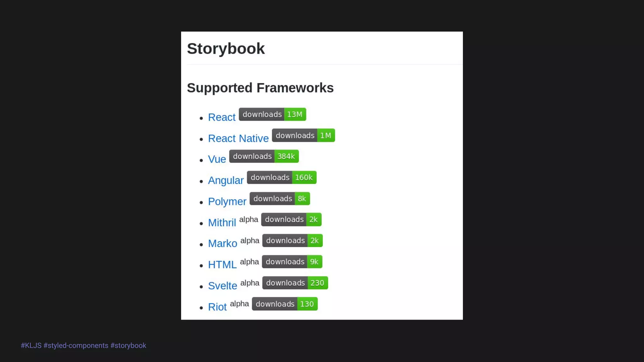This screenshot has height=362, width=644.
Task: Click the Angular downloads 160k badge
Action: click(281, 178)
